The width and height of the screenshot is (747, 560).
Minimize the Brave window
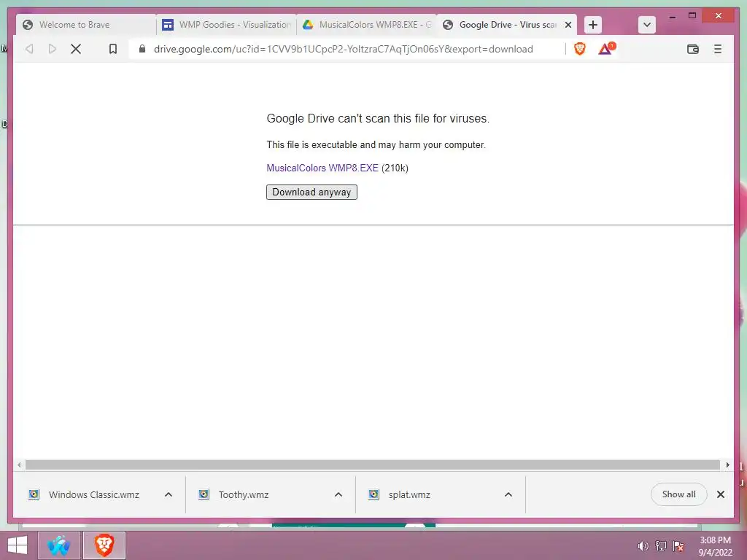point(672,16)
